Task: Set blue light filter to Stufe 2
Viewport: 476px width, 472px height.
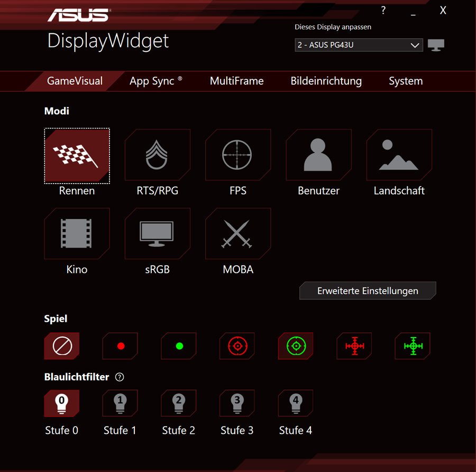Action: (179, 403)
